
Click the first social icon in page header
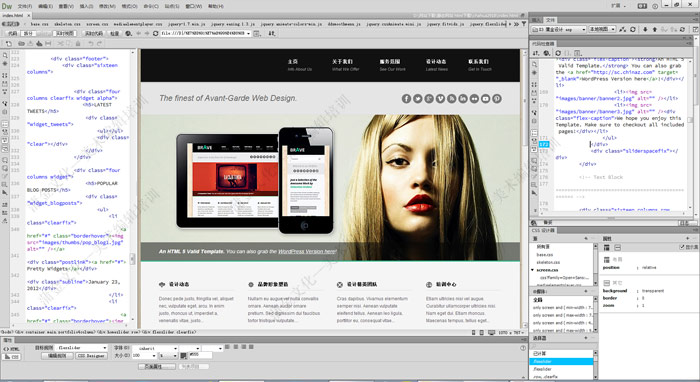[x=406, y=99]
